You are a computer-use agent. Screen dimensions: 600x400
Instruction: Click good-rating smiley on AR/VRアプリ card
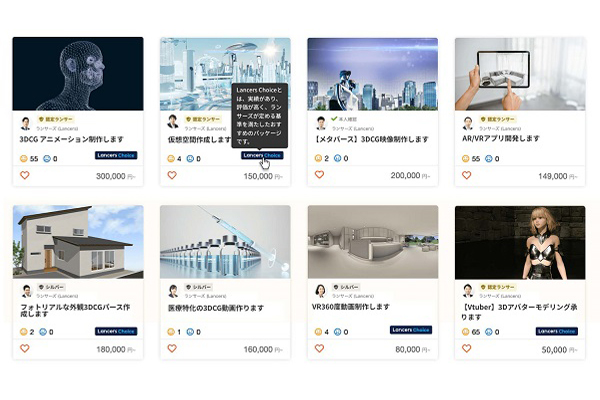point(465,158)
